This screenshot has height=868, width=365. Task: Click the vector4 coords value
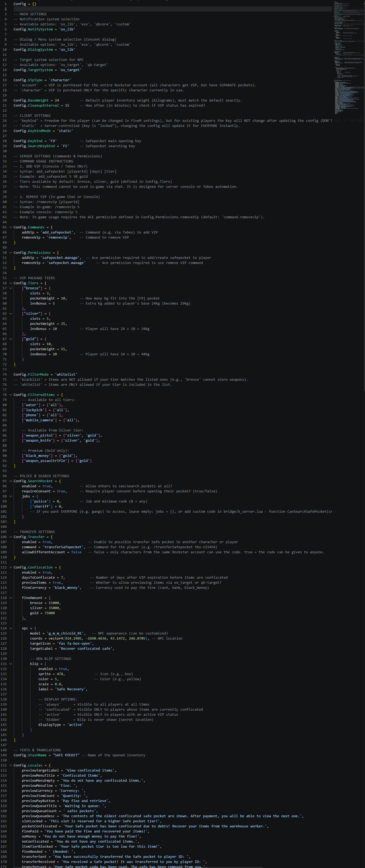coord(98,639)
